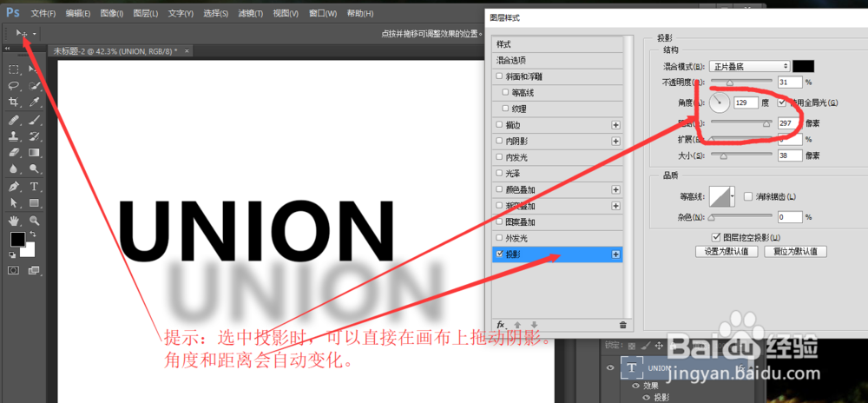Screen dimensions: 868x403
Task: Select the Quick Selection tool
Action: (34, 86)
